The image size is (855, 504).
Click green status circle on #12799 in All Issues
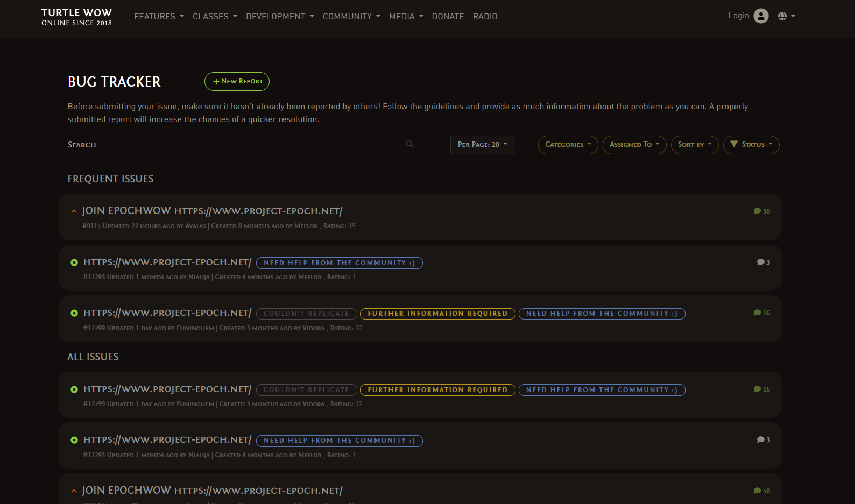[x=74, y=389]
